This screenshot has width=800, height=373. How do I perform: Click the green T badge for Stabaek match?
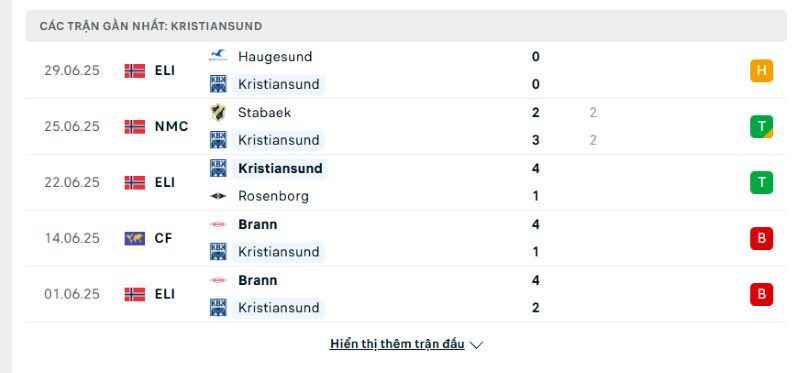click(761, 127)
